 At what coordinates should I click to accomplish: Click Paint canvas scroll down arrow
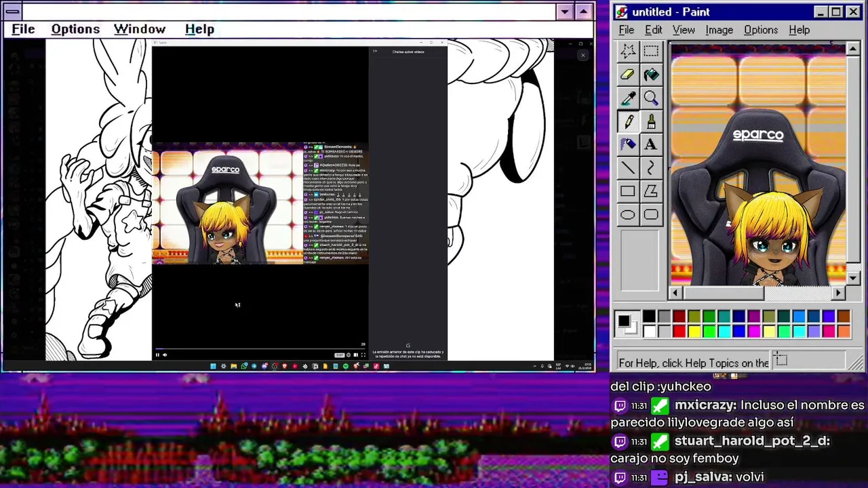point(852,278)
